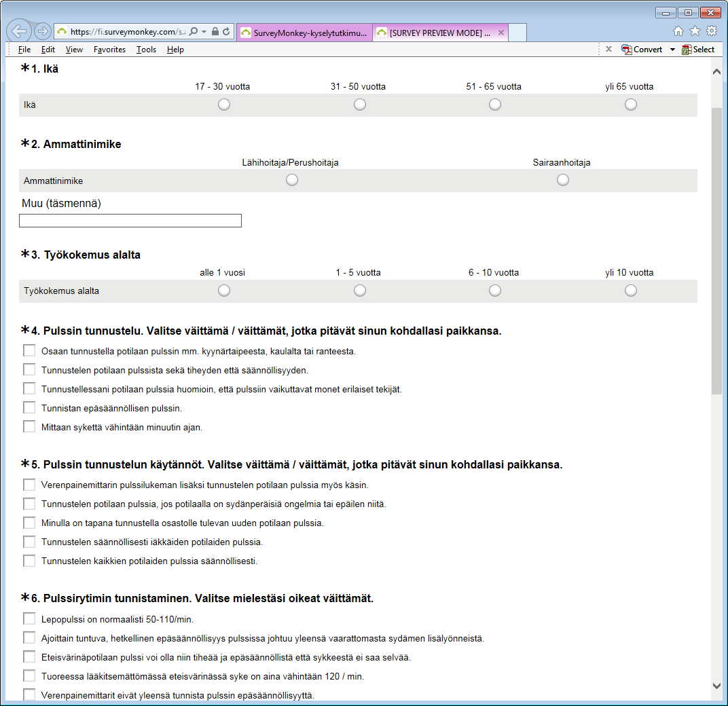Open a new blank tab

[517, 33]
